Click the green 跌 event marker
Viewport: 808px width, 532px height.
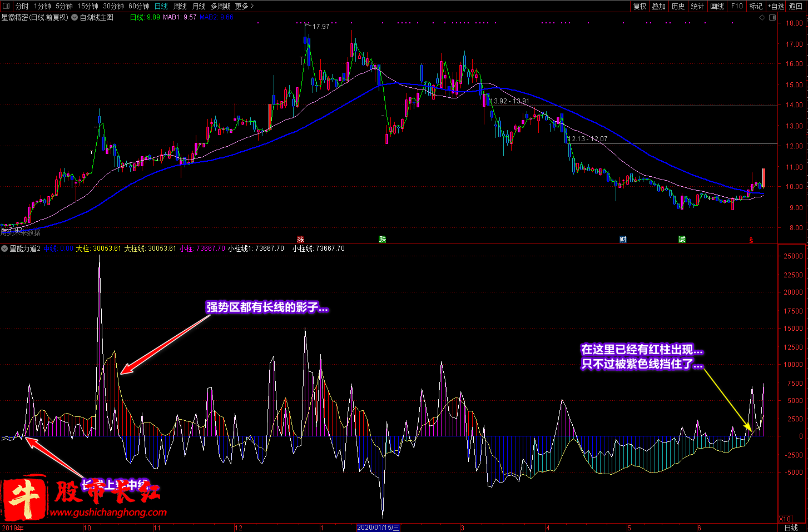pyautogui.click(x=383, y=240)
